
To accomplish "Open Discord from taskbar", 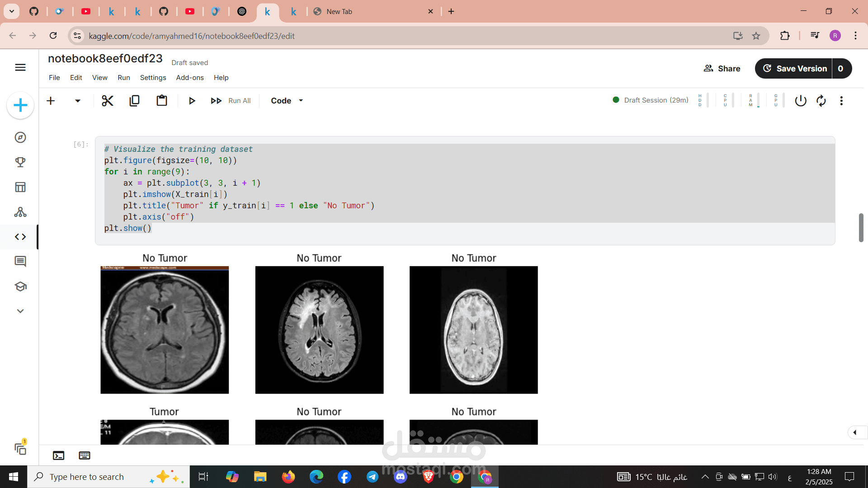I will coord(401,477).
